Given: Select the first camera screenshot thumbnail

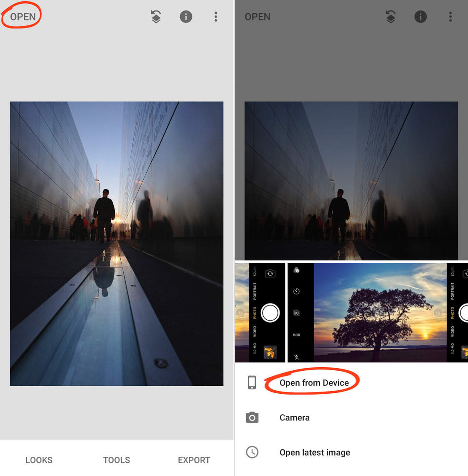Looking at the screenshot, I should (x=260, y=313).
